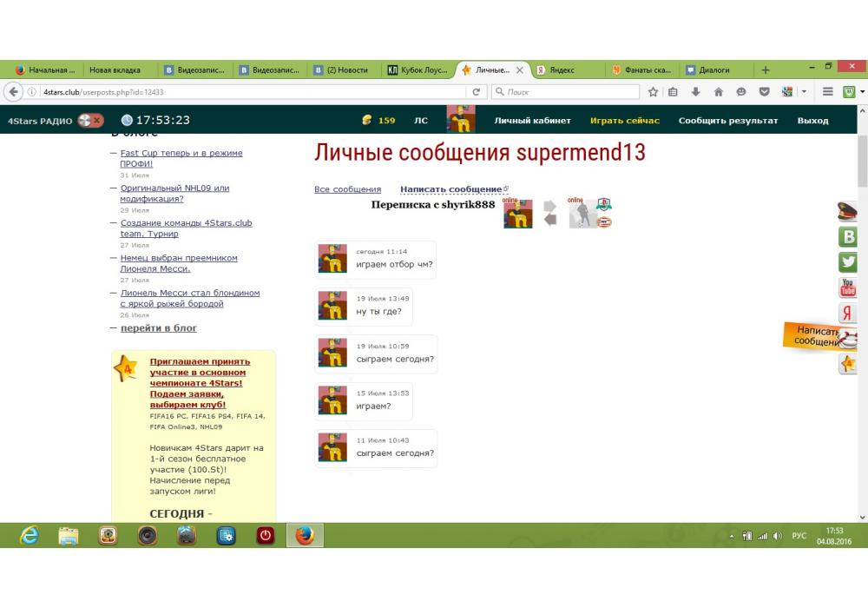Open blog post Fast Cup теперь и в режиме ПРОФИ
Screen dimensions: 868x608
pyautogui.click(x=181, y=158)
